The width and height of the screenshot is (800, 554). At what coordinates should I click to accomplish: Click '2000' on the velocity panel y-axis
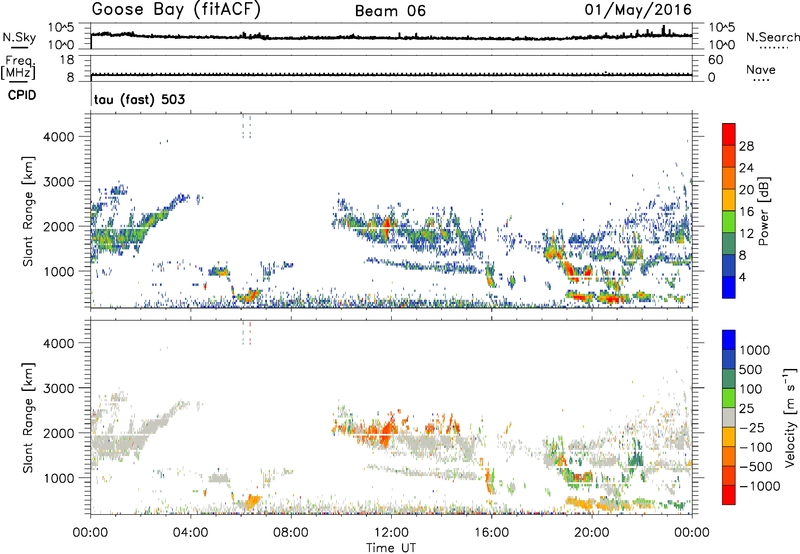[x=59, y=433]
